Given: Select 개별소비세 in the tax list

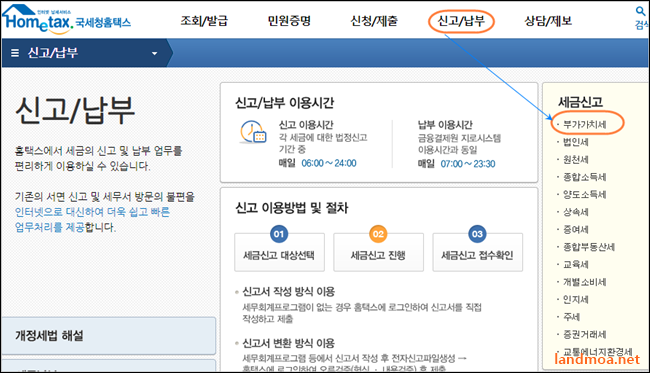Looking at the screenshot, I should (x=585, y=282).
